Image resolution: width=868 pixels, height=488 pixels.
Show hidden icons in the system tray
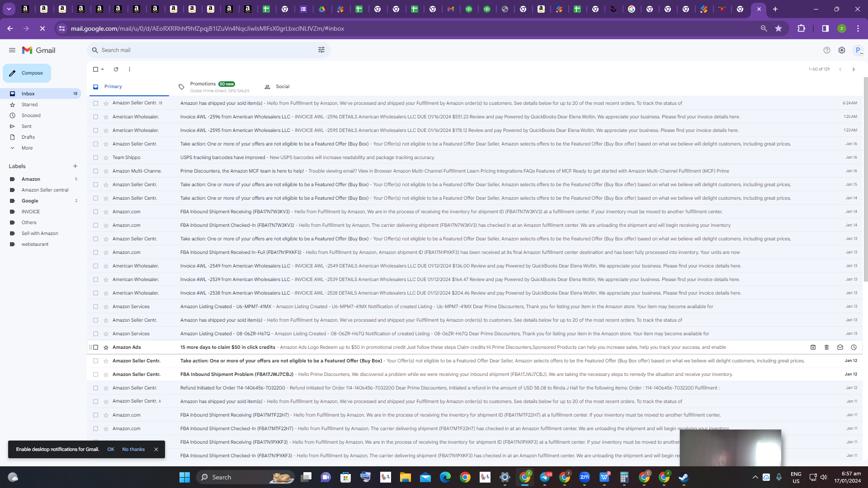tap(755, 477)
